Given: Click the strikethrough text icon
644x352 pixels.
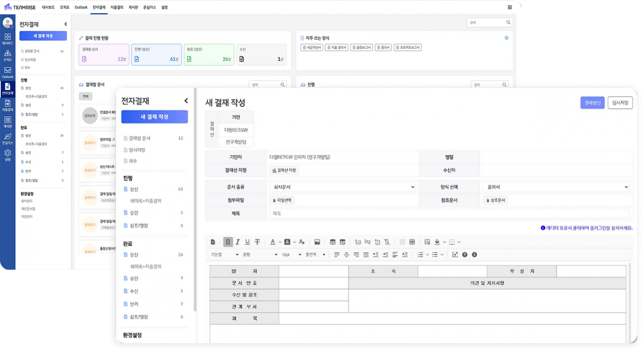Looking at the screenshot, I should click(x=257, y=242).
